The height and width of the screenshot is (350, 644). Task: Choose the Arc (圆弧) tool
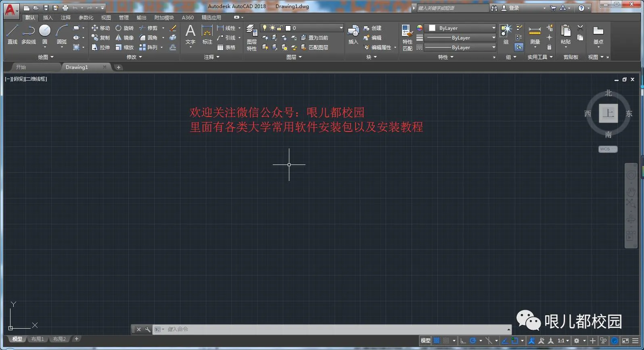click(62, 34)
